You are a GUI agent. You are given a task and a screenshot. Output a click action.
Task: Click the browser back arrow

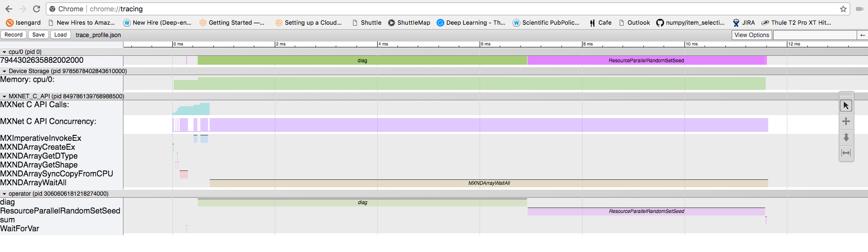[9, 9]
